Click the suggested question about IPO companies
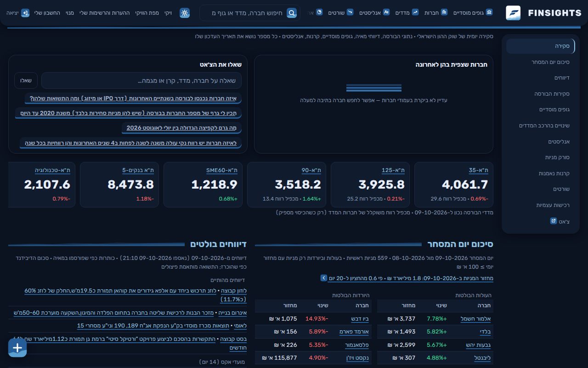This screenshot has height=368, width=588. pos(133,98)
